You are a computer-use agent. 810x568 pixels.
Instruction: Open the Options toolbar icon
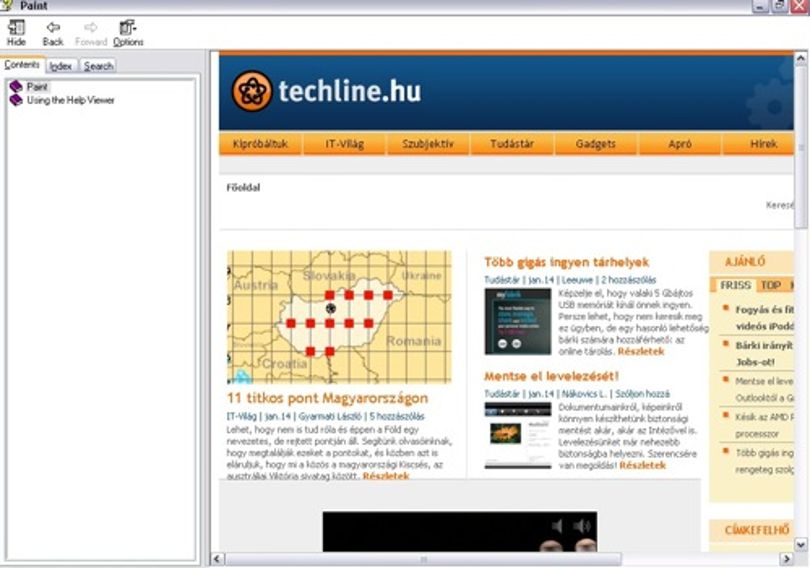tap(128, 27)
